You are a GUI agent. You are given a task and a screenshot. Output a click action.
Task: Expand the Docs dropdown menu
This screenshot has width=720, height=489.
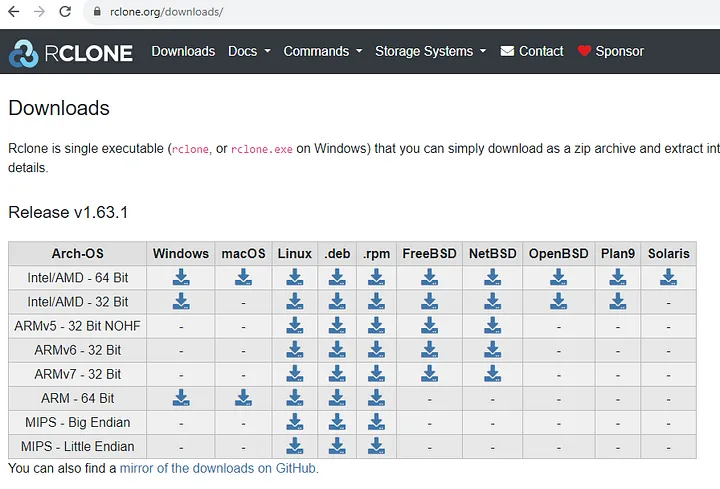pyautogui.click(x=249, y=51)
